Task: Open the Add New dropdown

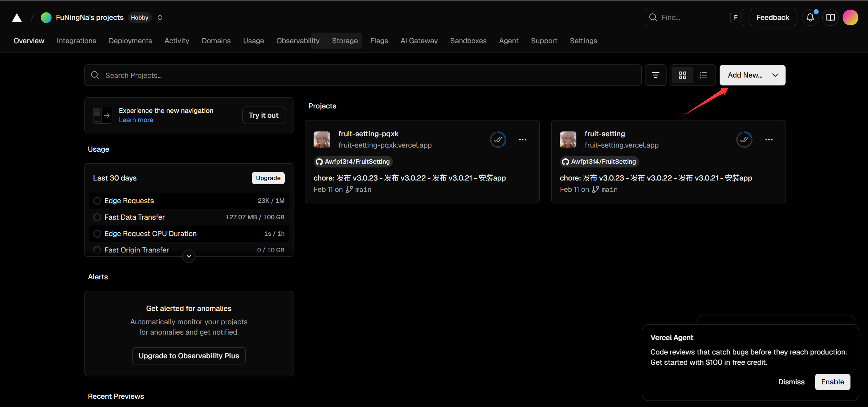Action: (752, 75)
